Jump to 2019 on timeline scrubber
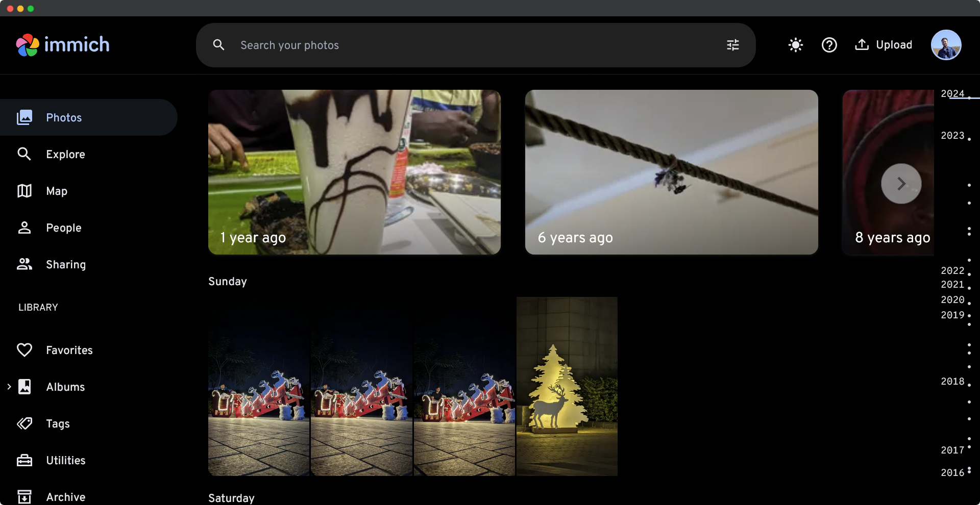Viewport: 980px width, 505px height. (952, 315)
